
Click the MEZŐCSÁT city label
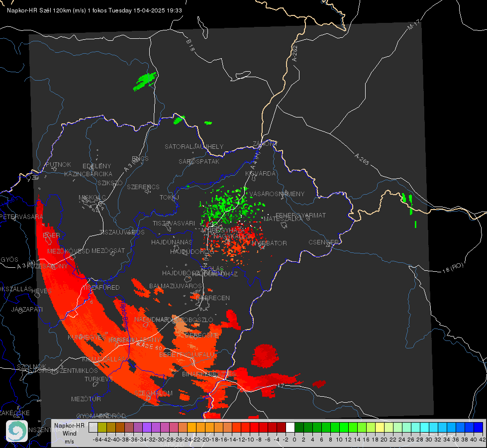coord(108,250)
